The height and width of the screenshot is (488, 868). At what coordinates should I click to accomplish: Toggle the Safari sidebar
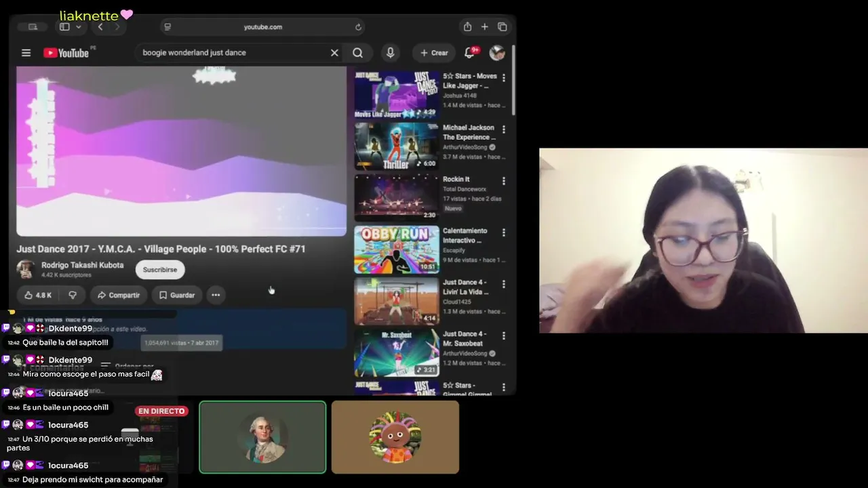(64, 27)
